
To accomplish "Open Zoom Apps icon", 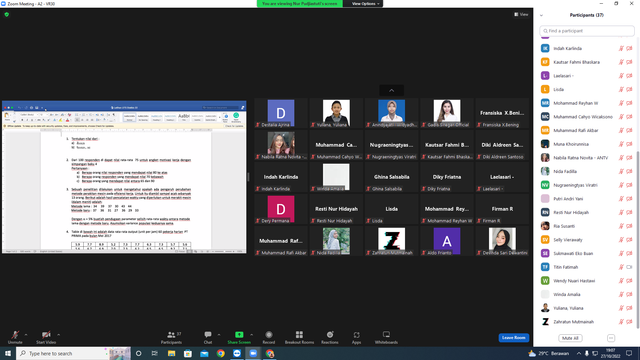I will tap(356, 335).
